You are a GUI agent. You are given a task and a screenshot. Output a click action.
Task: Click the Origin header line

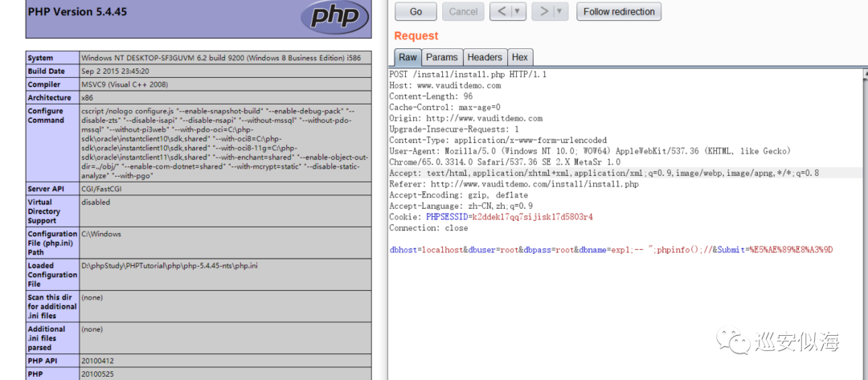465,118
